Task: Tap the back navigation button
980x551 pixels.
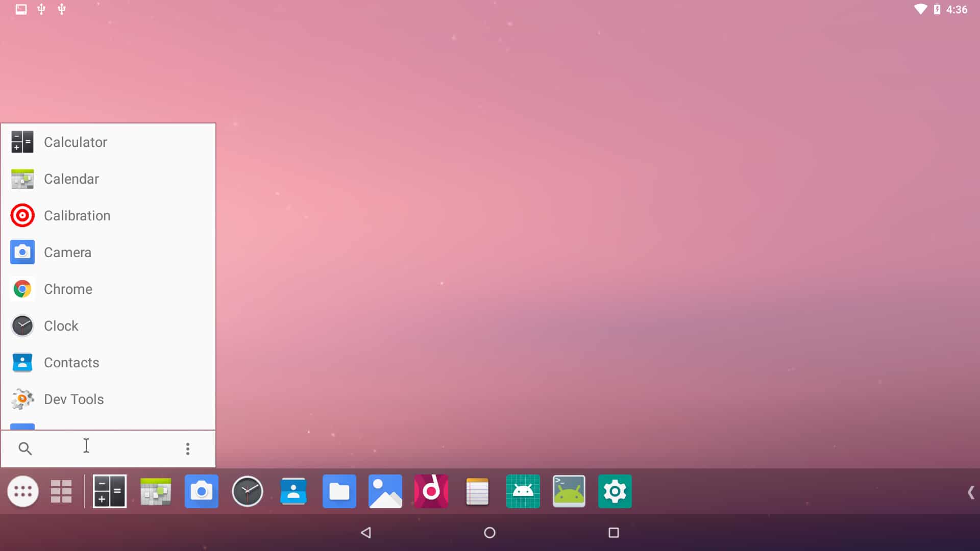Action: click(x=367, y=532)
